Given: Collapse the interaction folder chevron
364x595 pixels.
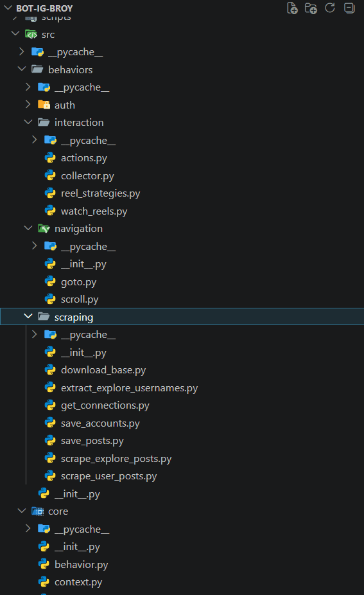Looking at the screenshot, I should point(28,122).
